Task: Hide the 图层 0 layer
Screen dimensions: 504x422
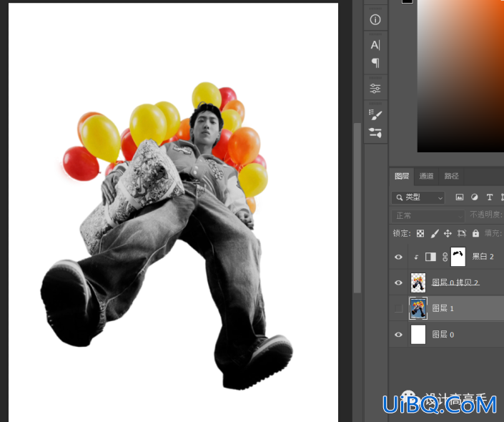Action: pos(398,335)
